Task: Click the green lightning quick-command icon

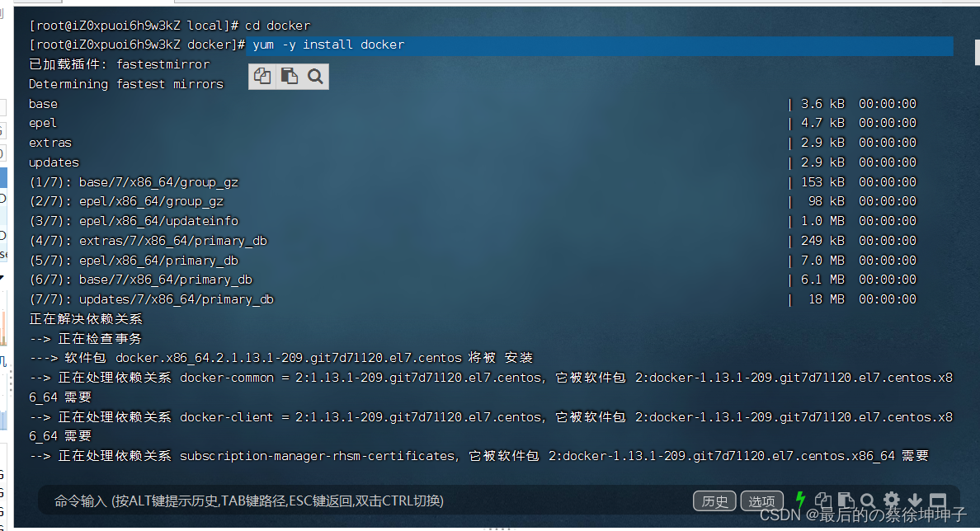Action: pyautogui.click(x=800, y=500)
